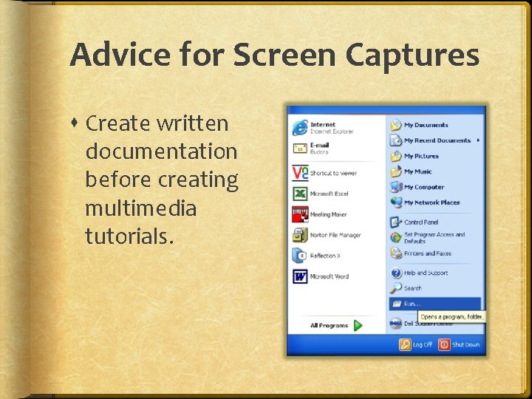Open the My Documents label

(426, 125)
